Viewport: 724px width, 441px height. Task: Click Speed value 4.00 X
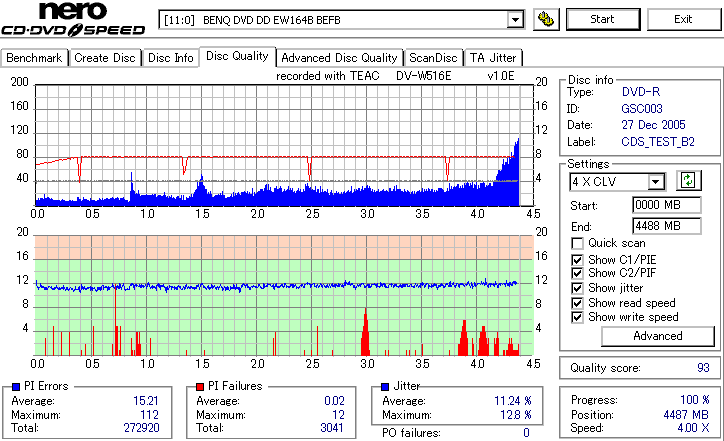(x=694, y=428)
